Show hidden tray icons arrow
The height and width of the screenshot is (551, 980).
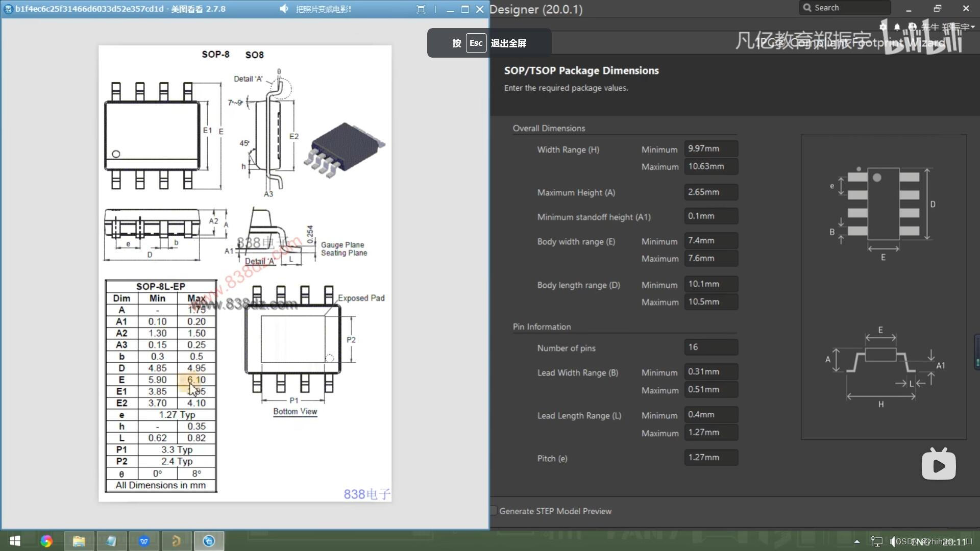(857, 541)
